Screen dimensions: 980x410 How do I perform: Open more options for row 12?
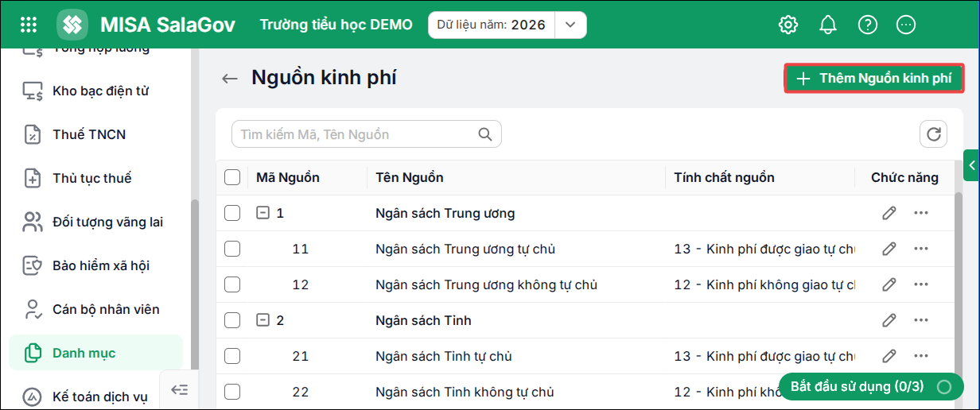click(921, 284)
